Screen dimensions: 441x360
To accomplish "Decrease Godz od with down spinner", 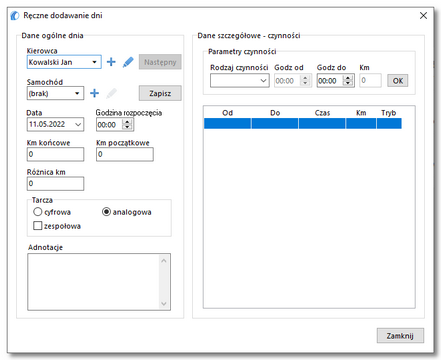I will pos(305,83).
